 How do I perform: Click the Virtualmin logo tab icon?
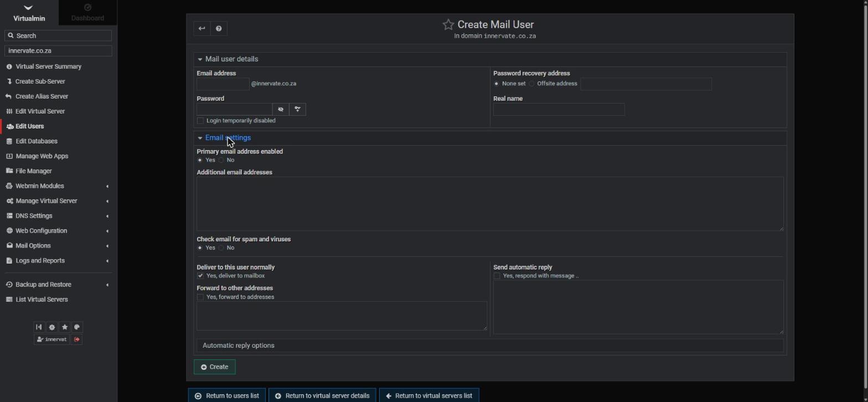(x=29, y=8)
